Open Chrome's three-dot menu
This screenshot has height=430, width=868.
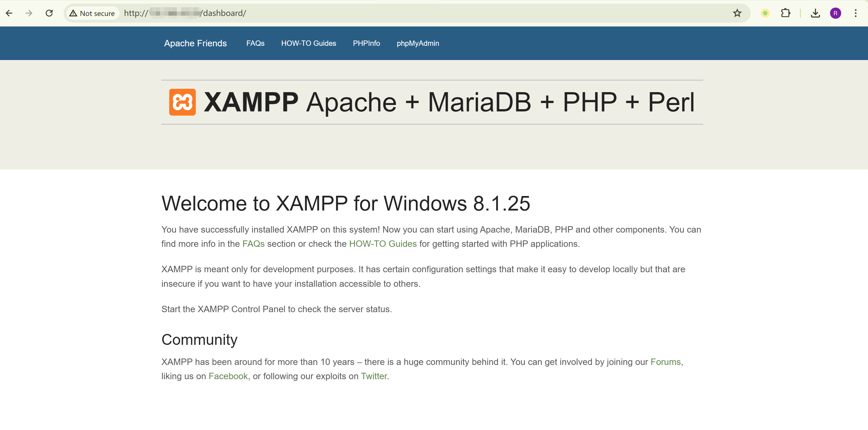(x=855, y=13)
